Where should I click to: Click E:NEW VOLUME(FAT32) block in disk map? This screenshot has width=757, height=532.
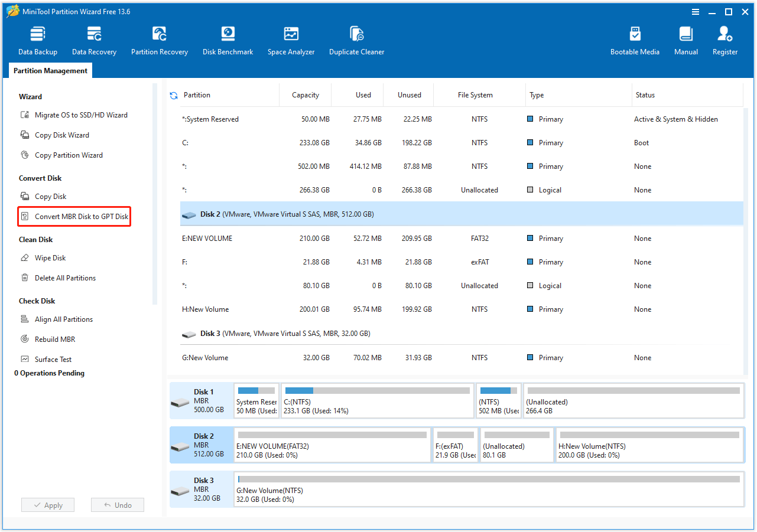coord(332,445)
